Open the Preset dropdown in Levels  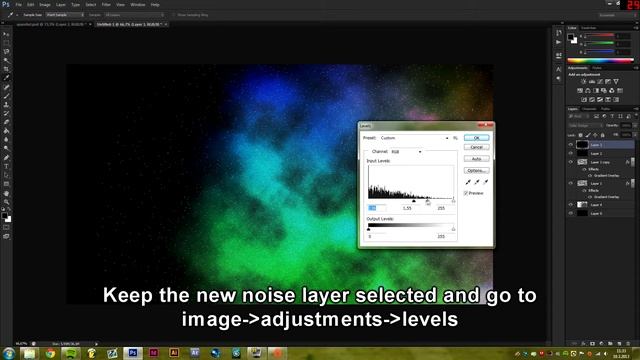click(x=414, y=138)
